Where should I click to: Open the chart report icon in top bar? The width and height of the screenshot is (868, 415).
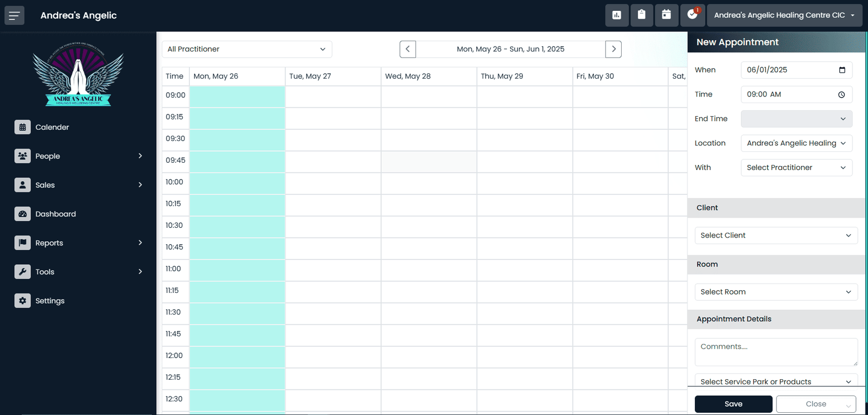617,15
